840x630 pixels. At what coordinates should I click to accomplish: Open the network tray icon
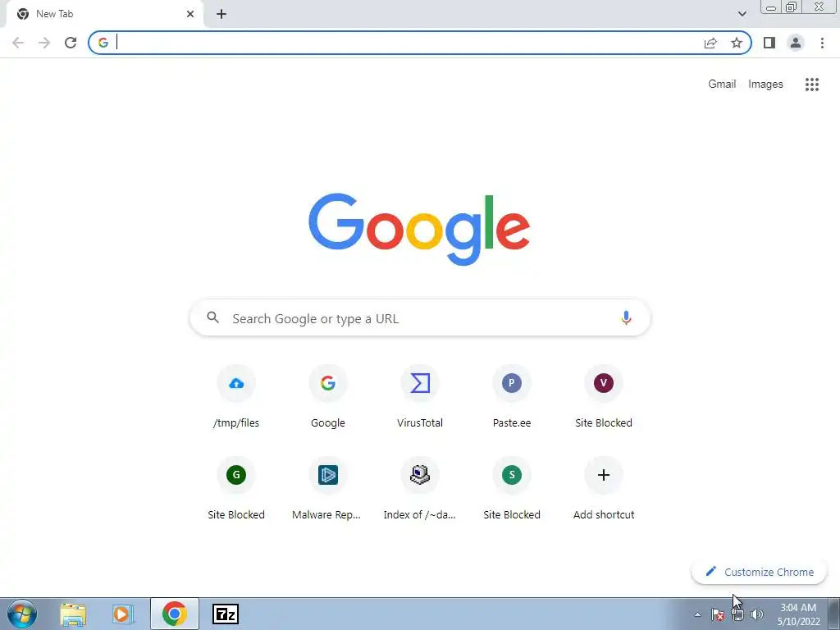click(x=737, y=614)
